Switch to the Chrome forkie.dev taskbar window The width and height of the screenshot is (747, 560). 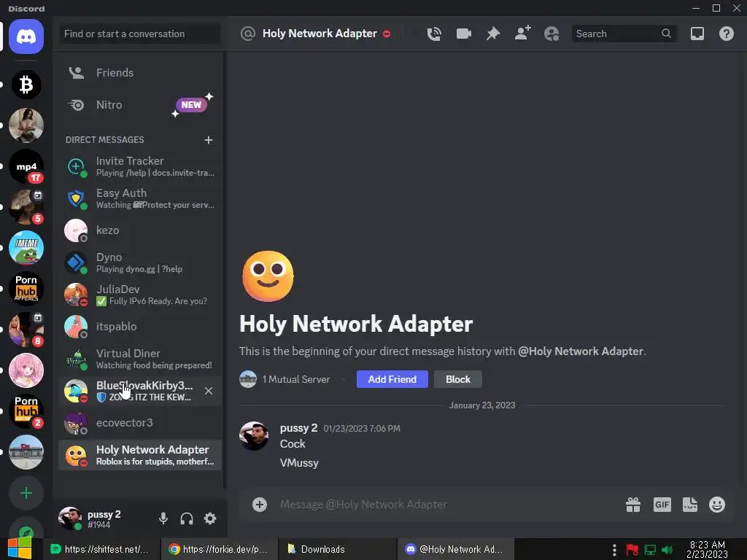219,550
